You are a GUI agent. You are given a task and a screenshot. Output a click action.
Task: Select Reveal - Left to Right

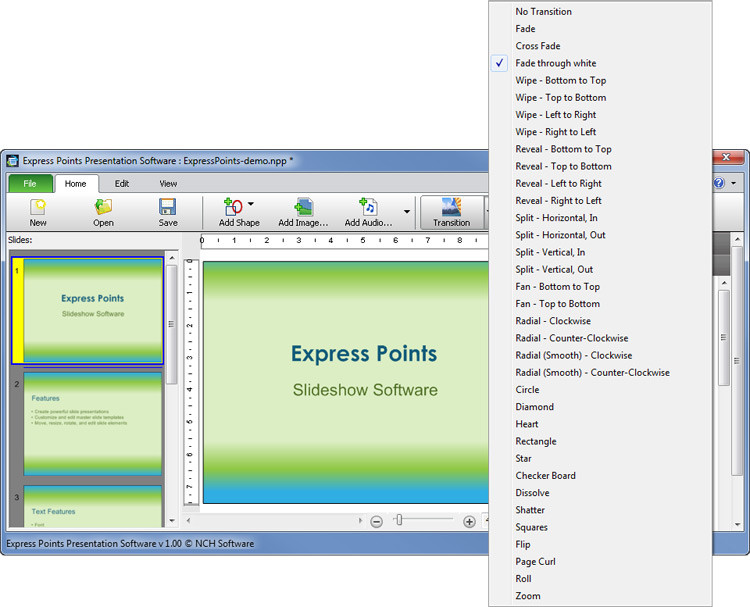click(600, 184)
